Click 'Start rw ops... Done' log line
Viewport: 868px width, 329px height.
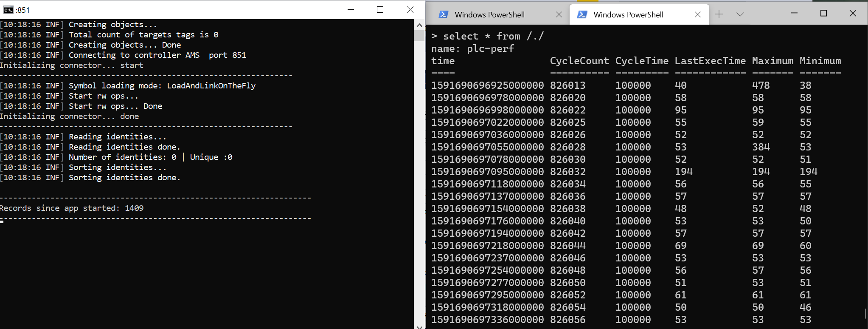click(81, 106)
